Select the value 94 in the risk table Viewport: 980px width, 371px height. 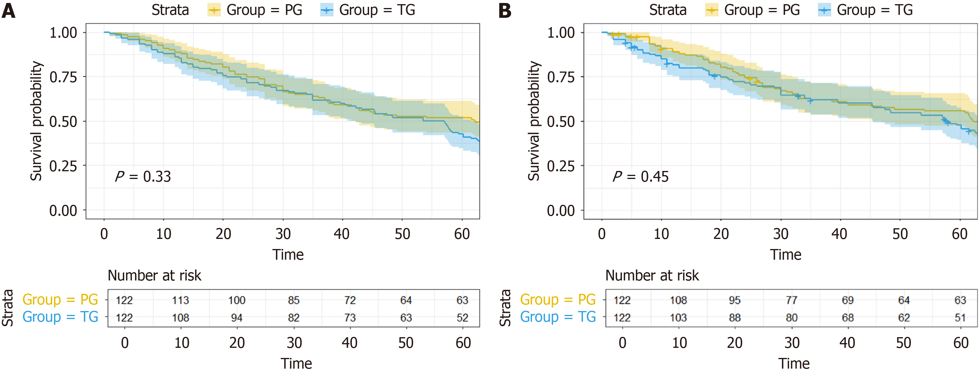(237, 318)
